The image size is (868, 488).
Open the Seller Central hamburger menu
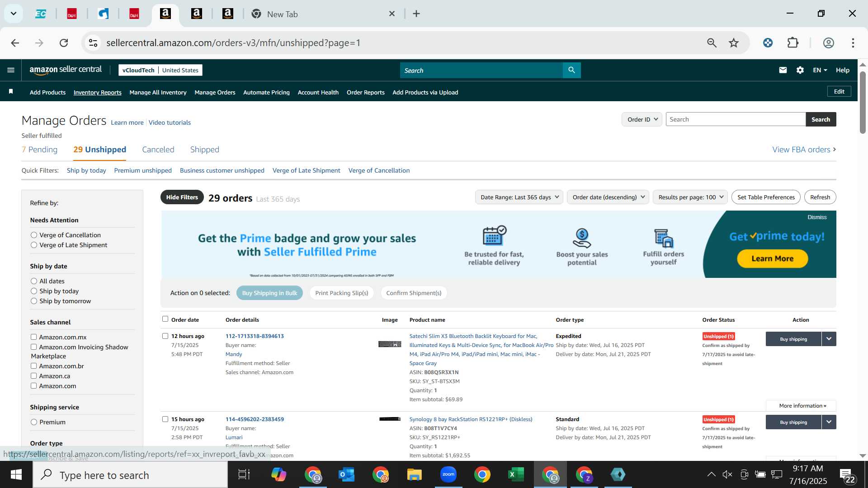coord(11,70)
